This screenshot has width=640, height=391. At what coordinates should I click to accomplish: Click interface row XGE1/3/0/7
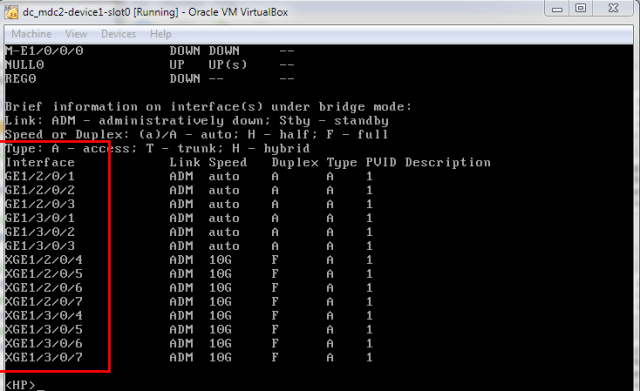[x=189, y=358]
